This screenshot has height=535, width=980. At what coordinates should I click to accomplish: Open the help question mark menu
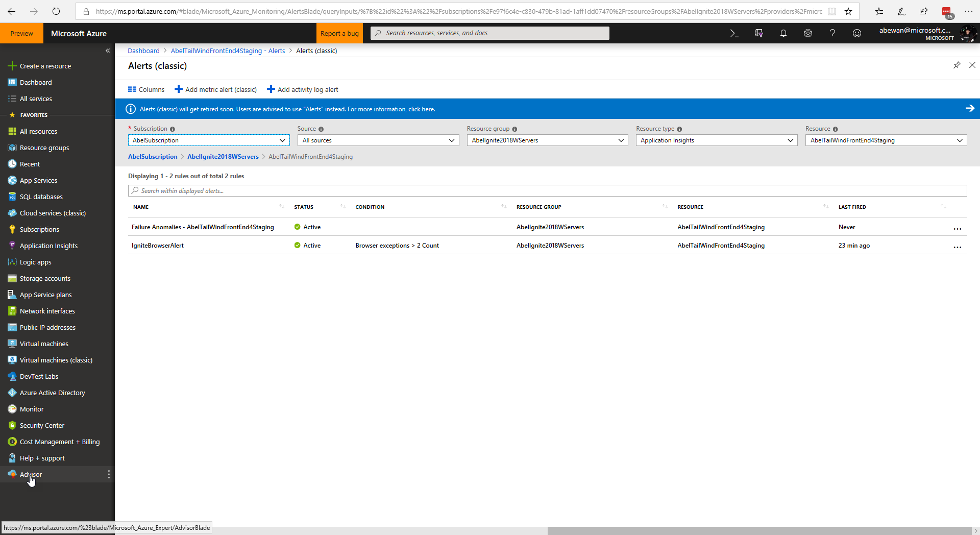[x=832, y=33]
